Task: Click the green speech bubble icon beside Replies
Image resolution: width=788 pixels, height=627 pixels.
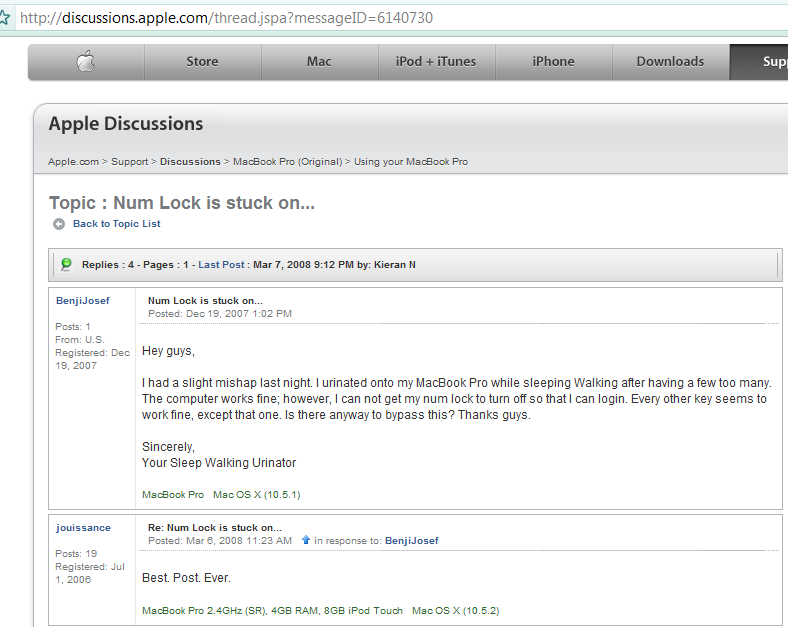Action: [x=66, y=264]
